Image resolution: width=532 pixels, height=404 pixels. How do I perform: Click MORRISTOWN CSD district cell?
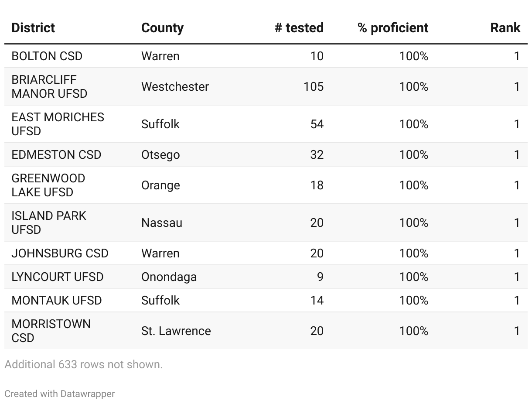pyautogui.click(x=51, y=331)
